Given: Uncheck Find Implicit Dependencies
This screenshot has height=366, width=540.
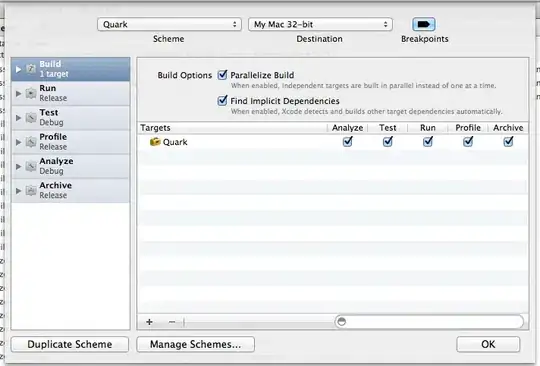Looking at the screenshot, I should pos(222,101).
